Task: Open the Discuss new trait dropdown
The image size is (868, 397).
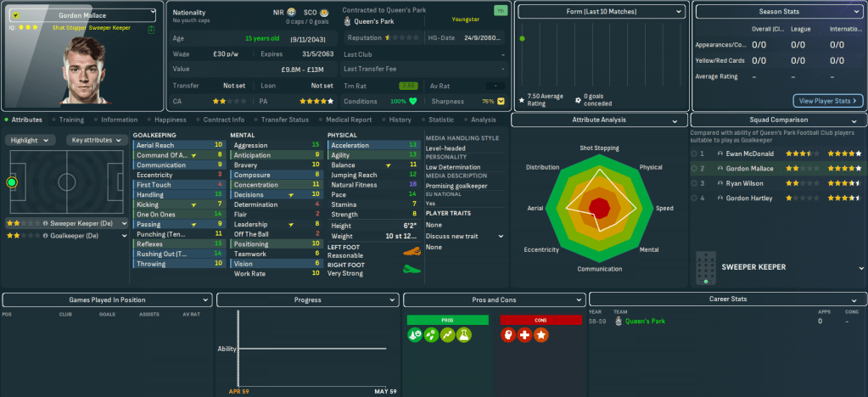Action: (x=465, y=236)
